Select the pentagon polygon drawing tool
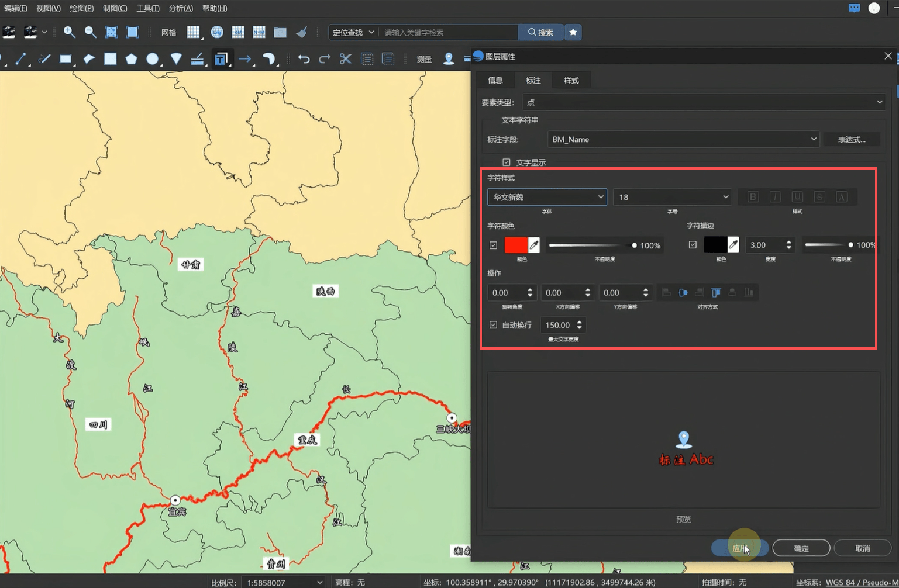Viewport: 899px width, 588px height. pos(131,58)
